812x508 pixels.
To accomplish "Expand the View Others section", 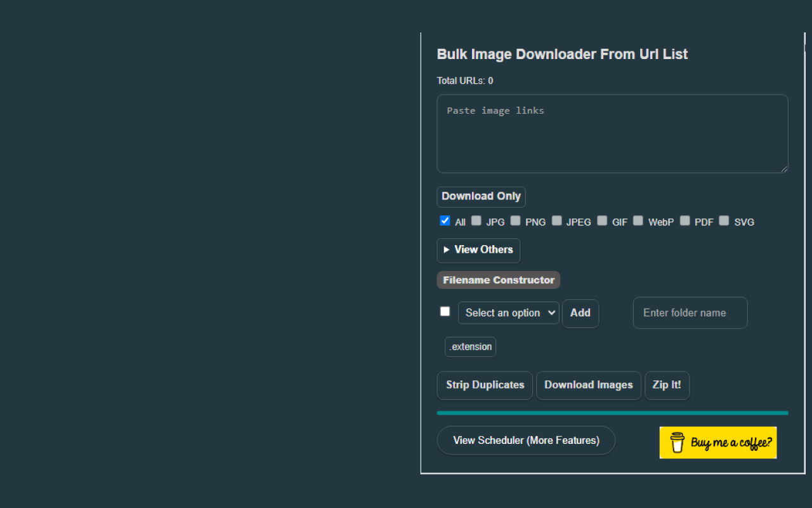I will (478, 250).
